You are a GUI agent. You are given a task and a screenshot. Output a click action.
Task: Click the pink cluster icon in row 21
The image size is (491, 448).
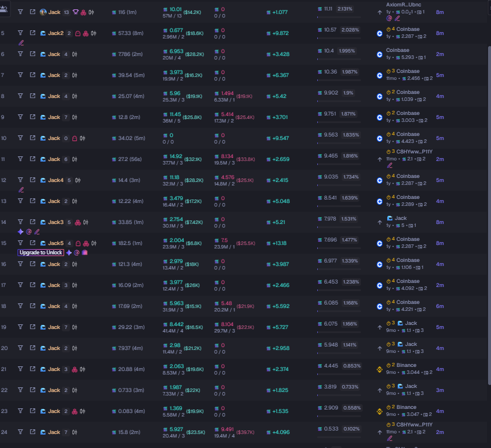(x=75, y=369)
